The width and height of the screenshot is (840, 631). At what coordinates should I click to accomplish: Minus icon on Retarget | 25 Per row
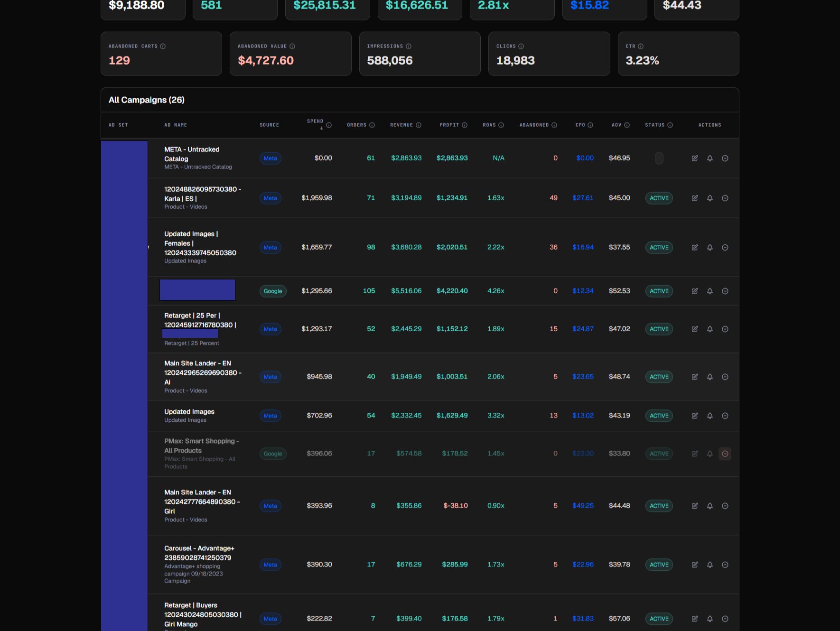[725, 329]
